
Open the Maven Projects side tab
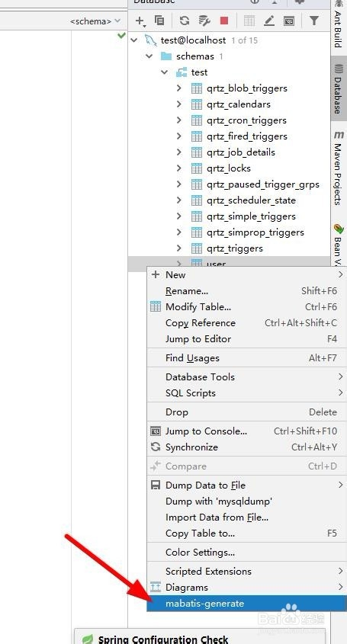pyautogui.click(x=339, y=168)
